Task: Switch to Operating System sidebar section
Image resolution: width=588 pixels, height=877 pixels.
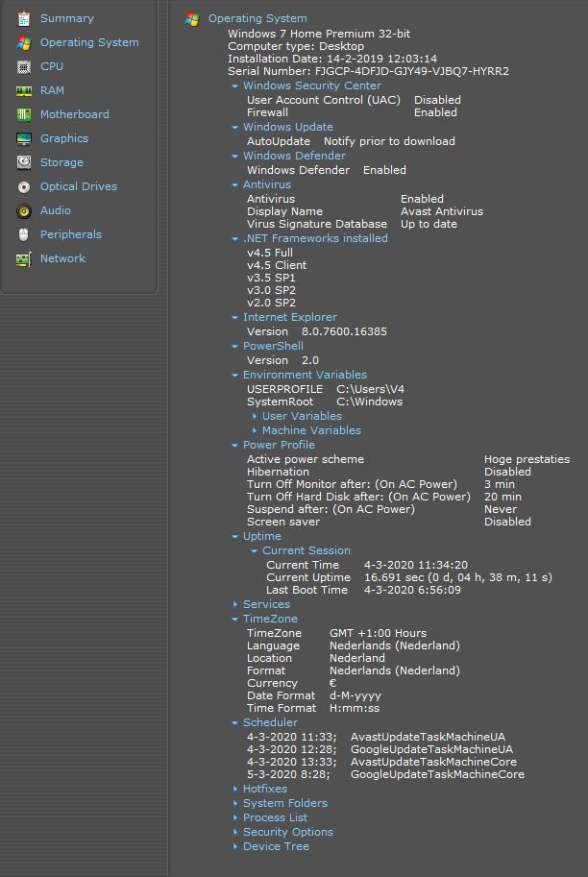Action: [88, 42]
